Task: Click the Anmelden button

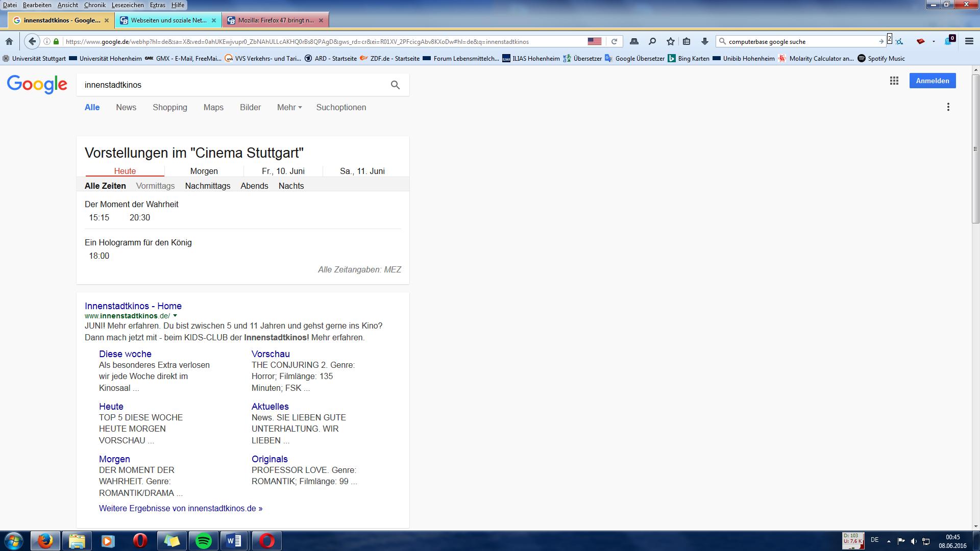Action: [x=932, y=81]
